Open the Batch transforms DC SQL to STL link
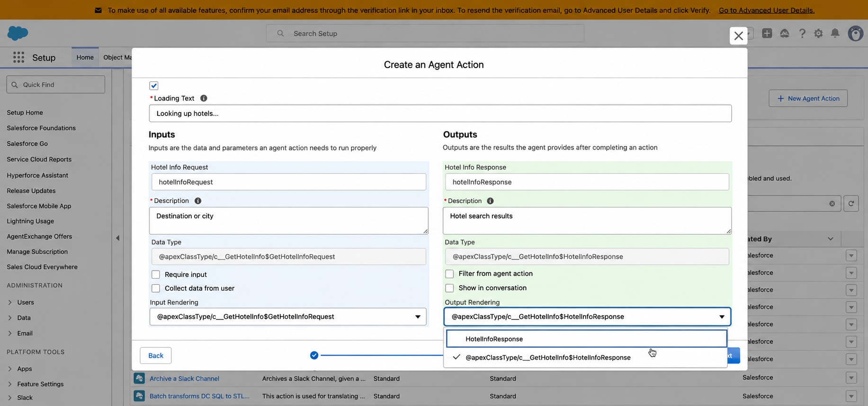Image resolution: width=868 pixels, height=406 pixels. [199, 396]
